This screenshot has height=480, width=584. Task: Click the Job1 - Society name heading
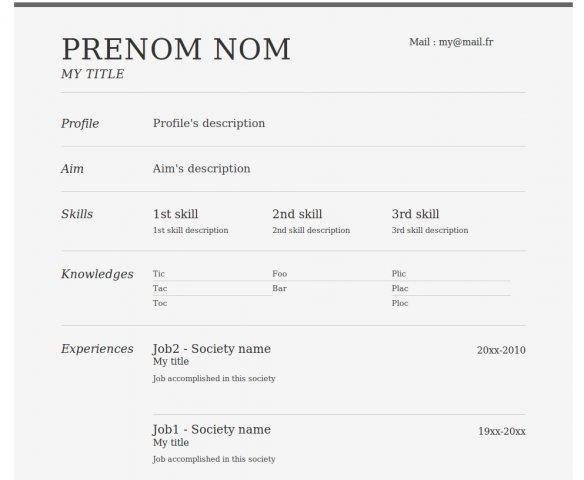coord(212,430)
